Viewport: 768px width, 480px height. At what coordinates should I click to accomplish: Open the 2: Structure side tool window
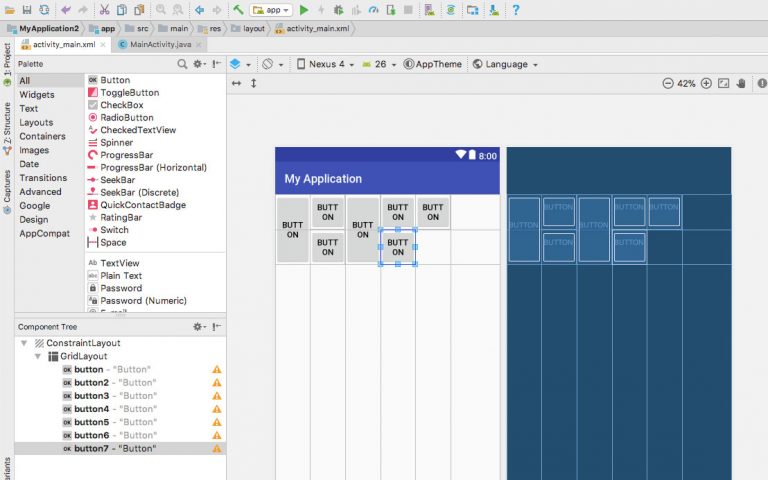tap(7, 129)
